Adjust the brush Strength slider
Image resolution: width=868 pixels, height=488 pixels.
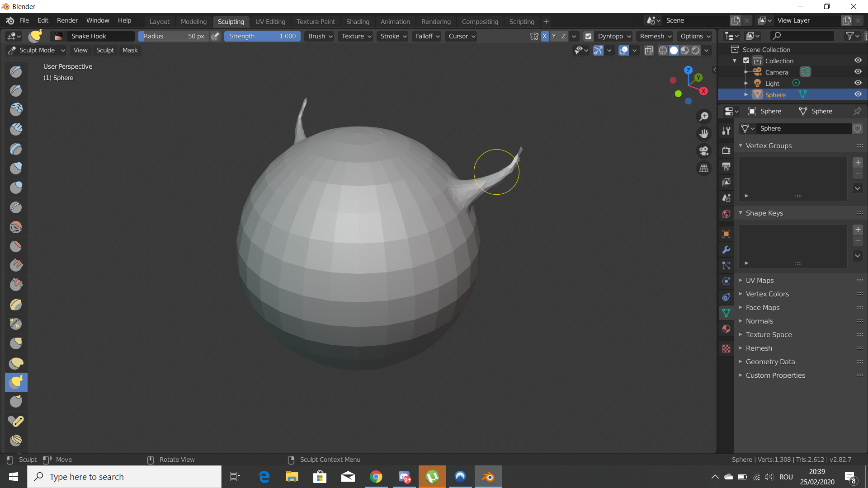[262, 36]
